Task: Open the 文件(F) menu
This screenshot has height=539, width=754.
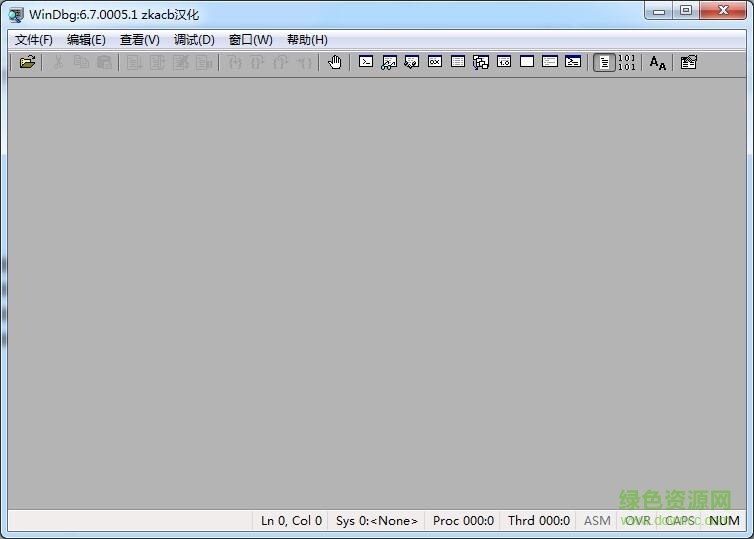Action: (34, 40)
